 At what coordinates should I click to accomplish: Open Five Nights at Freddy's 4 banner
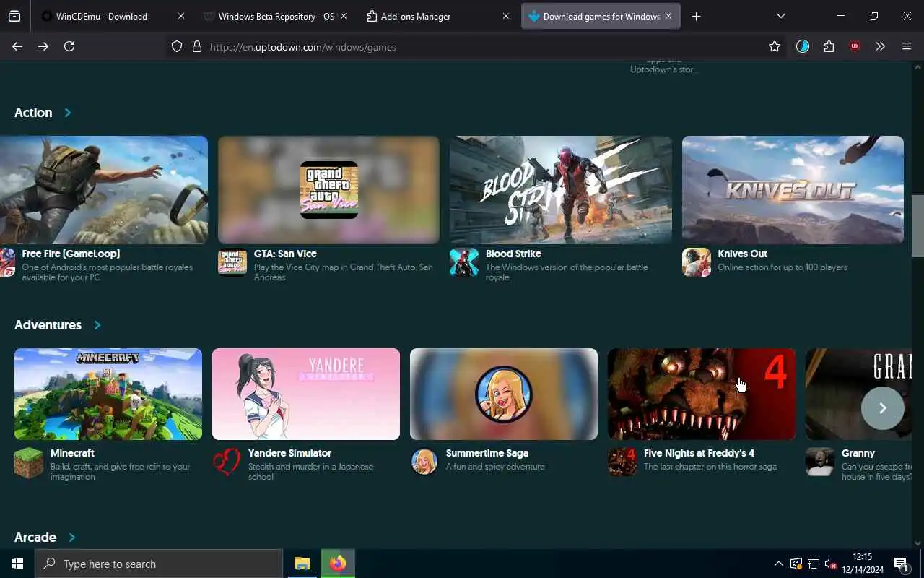coord(702,394)
